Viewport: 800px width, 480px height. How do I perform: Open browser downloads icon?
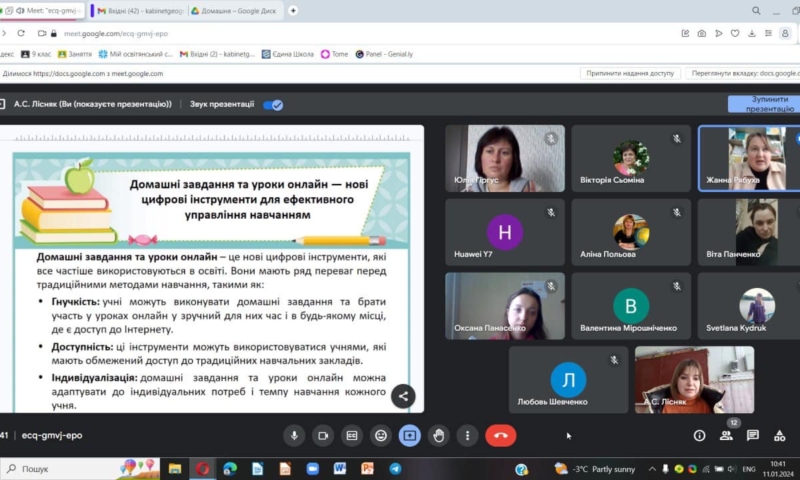pyautogui.click(x=752, y=33)
